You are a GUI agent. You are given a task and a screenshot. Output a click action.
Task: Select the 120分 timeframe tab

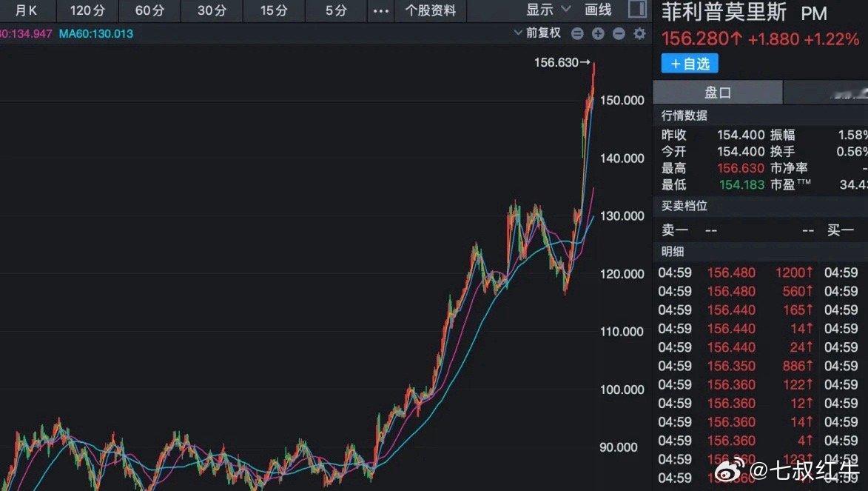point(86,10)
